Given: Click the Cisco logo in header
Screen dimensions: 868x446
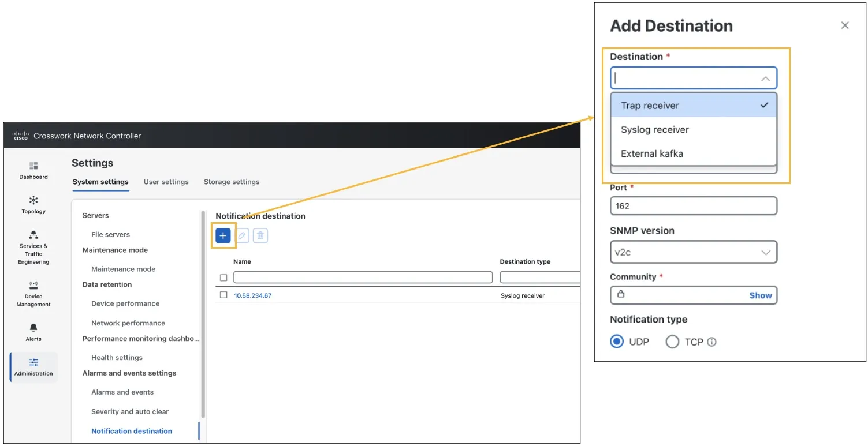Looking at the screenshot, I should [x=21, y=136].
